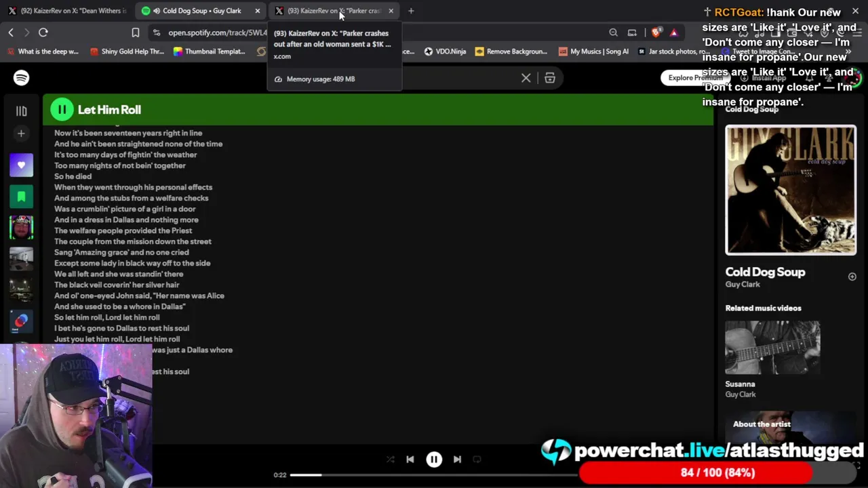Image resolution: width=868 pixels, height=488 pixels.
Task: Click the 'About the artist' card label
Action: click(762, 424)
